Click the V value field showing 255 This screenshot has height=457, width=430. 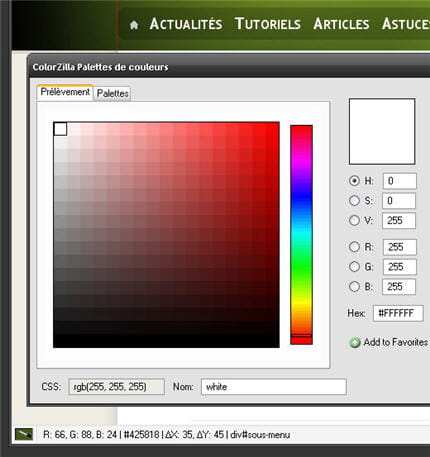coord(399,220)
